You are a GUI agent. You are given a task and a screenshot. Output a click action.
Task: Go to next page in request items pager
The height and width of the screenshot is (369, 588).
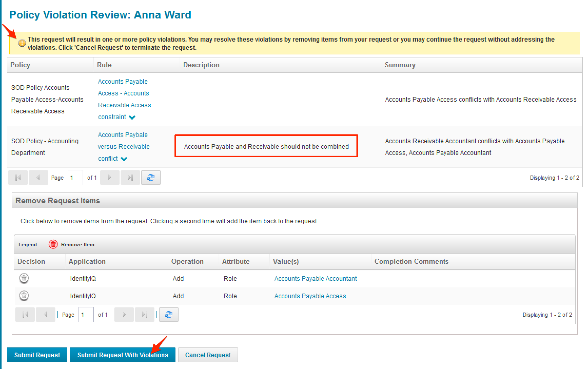pos(124,315)
